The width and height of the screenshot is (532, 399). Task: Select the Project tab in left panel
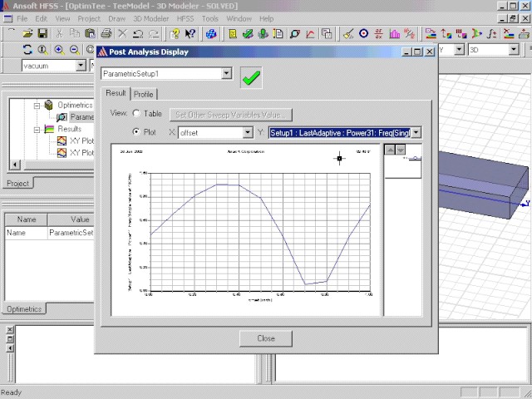[18, 183]
